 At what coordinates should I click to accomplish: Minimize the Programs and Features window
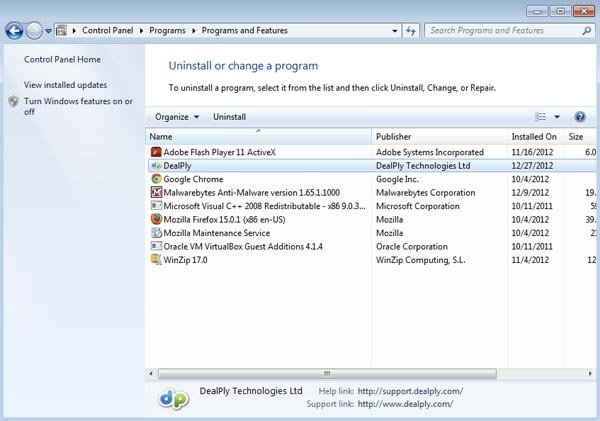point(537,11)
